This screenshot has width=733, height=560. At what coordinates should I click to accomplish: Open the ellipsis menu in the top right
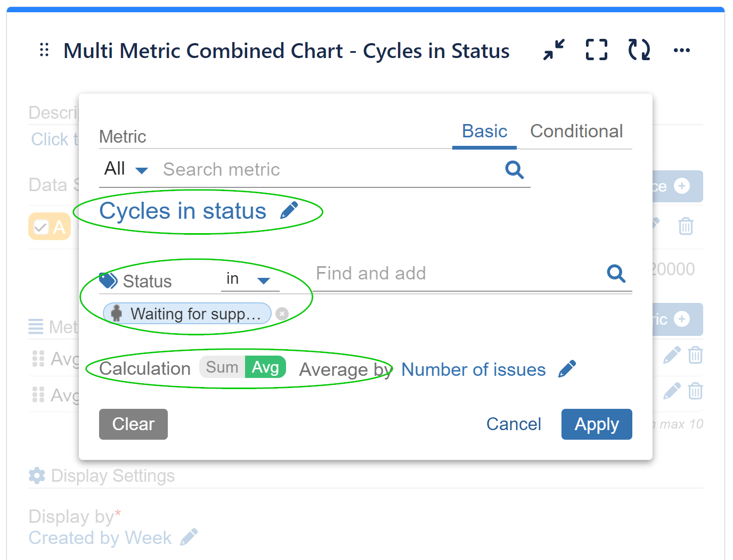pos(681,50)
